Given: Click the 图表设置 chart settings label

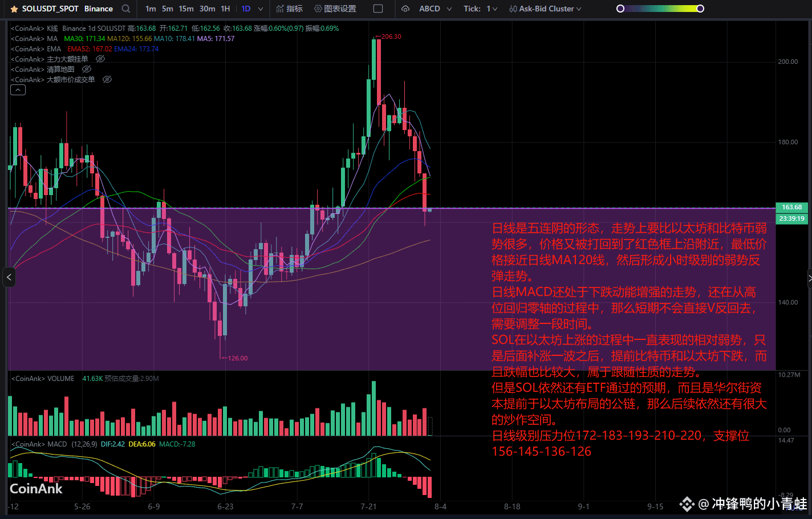Looking at the screenshot, I should [340, 9].
